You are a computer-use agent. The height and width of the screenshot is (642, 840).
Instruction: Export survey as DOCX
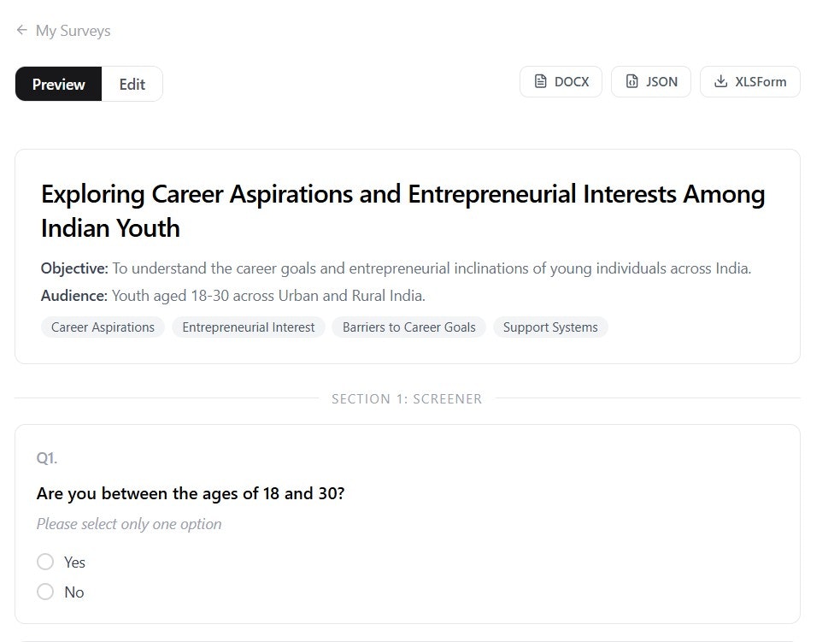click(x=561, y=81)
